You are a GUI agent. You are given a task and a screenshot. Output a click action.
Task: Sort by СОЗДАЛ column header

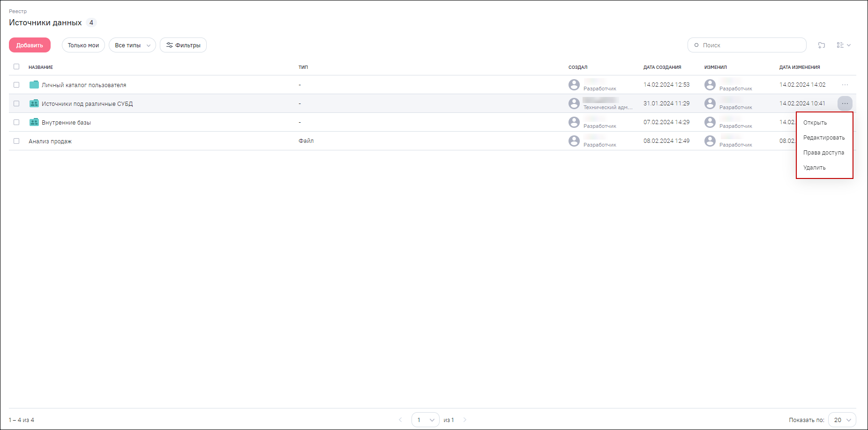tap(578, 67)
